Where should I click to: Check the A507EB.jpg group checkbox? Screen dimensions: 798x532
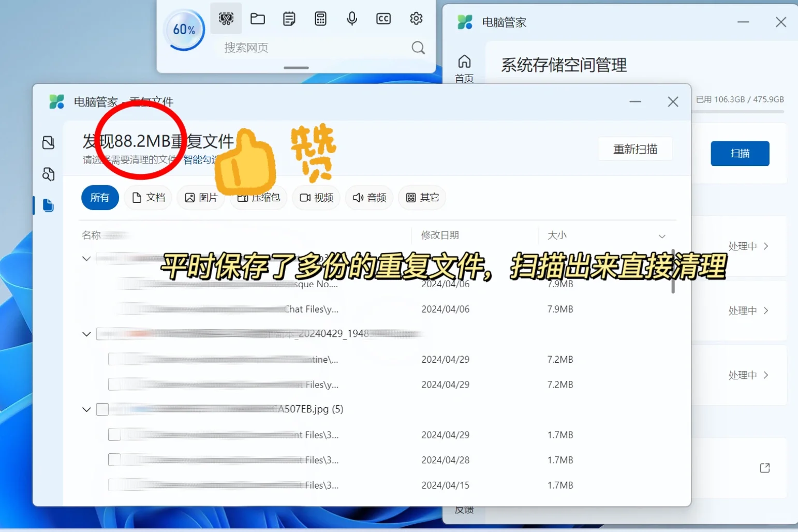coord(102,409)
